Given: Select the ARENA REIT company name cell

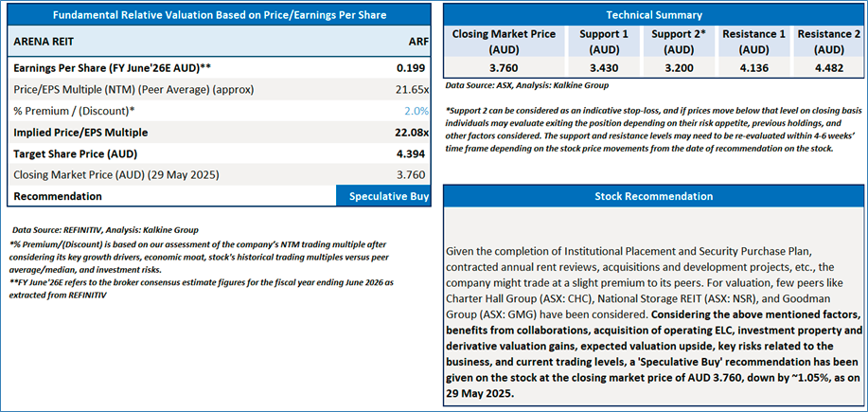Looking at the screenshot, I should click(x=44, y=42).
